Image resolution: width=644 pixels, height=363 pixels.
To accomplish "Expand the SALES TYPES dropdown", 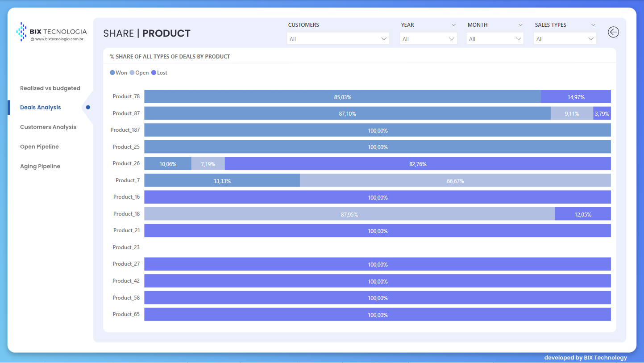I will click(x=565, y=38).
